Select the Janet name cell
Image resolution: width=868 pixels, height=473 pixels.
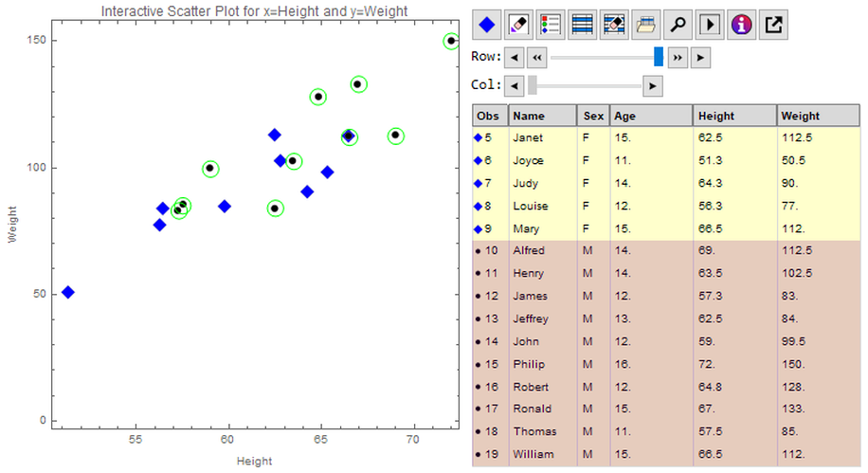pos(543,137)
